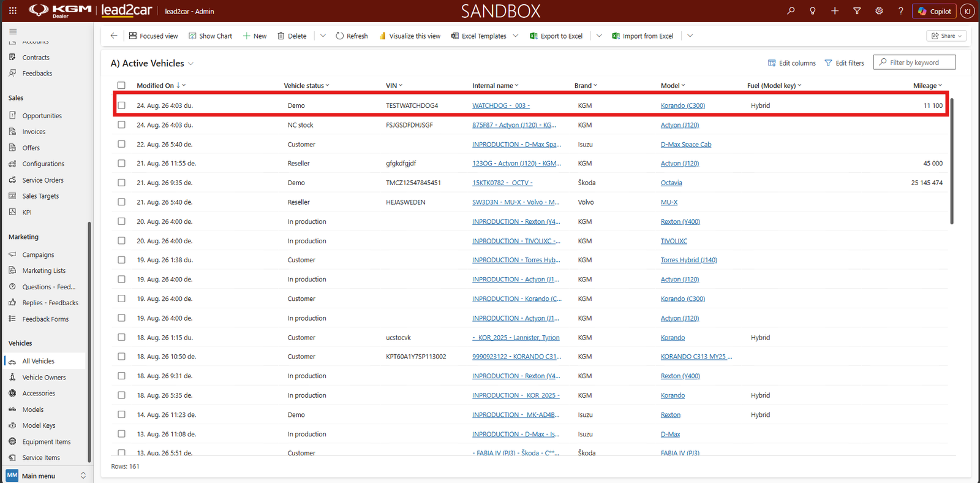The width and height of the screenshot is (980, 483).
Task: Open the Octavia model link
Action: 671,183
